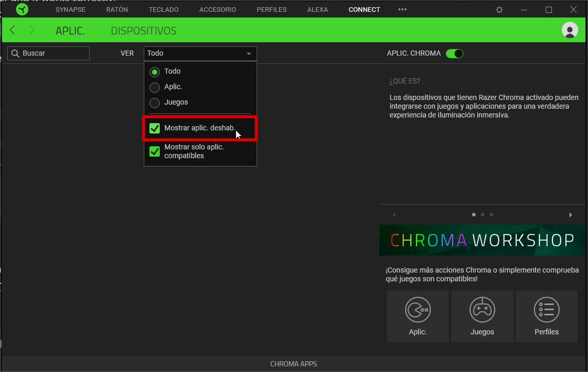Screen dimensions: 588x372
Task: Select the third carousel dot
Action: 491,214
